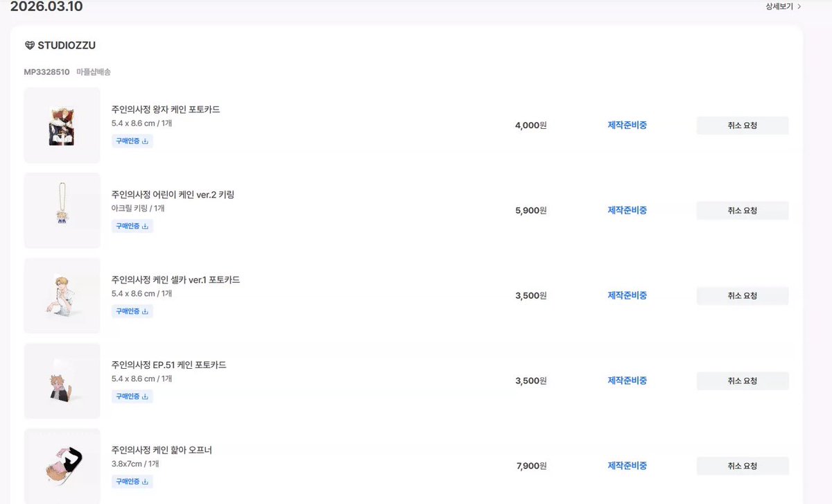
Task: Request cancel for 케인 핥아 오프너
Action: pos(743,466)
